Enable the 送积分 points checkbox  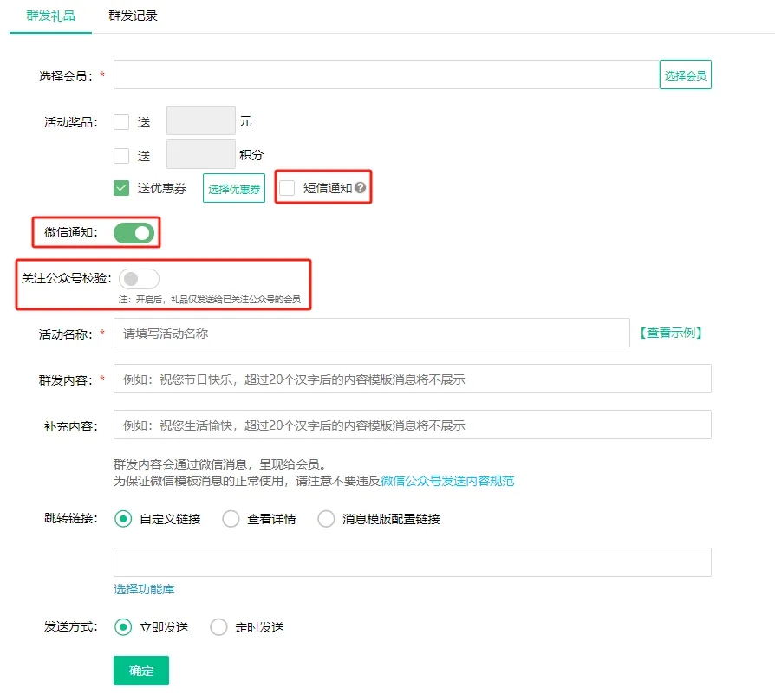pyautogui.click(x=121, y=156)
